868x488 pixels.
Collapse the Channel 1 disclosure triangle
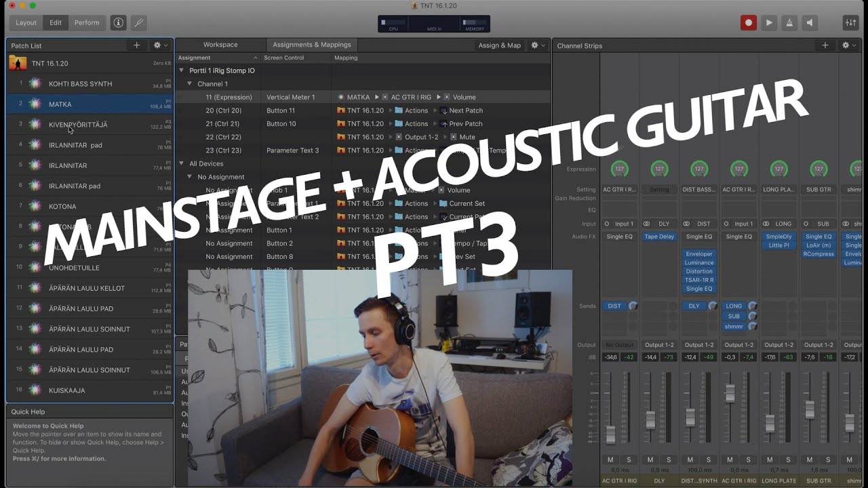[190, 84]
